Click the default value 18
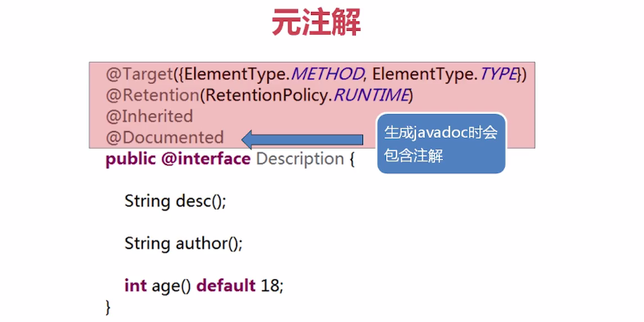644x322 pixels. 270,286
